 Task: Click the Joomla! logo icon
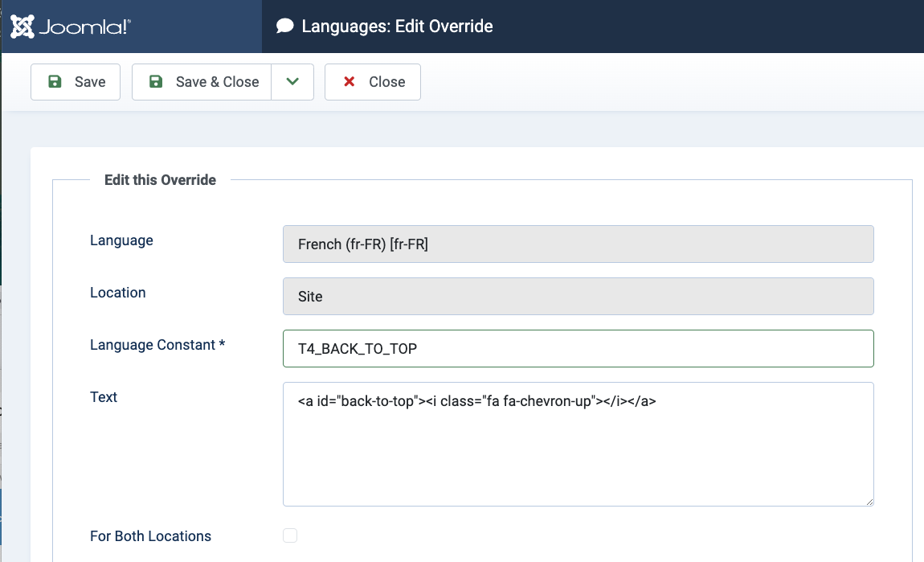22,27
